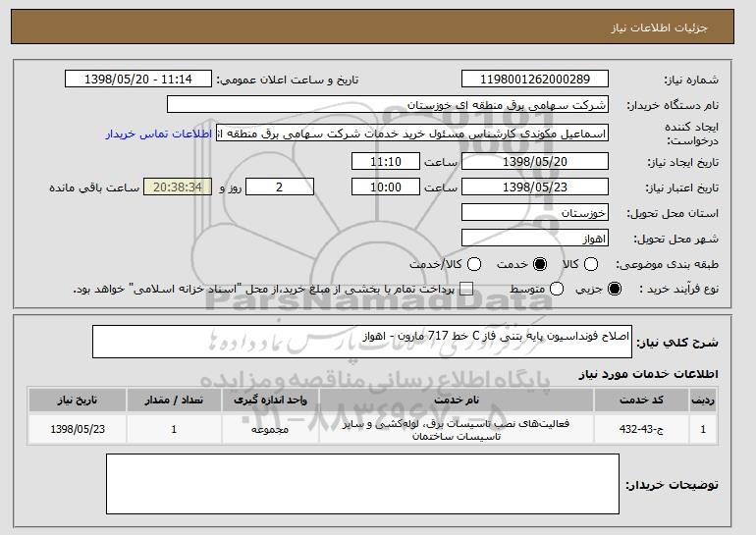This screenshot has height=535, width=756.
Task: Choose the متوسط purchase process radio
Action: [x=556, y=290]
